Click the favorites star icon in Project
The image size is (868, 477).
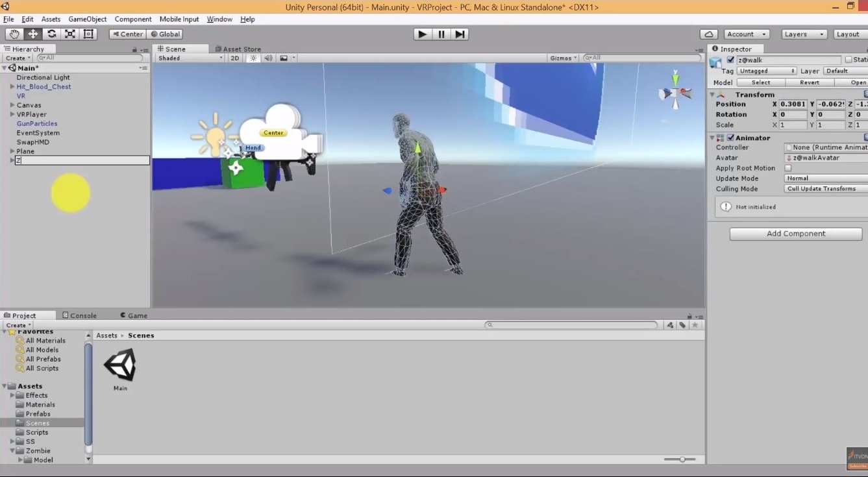coord(695,325)
